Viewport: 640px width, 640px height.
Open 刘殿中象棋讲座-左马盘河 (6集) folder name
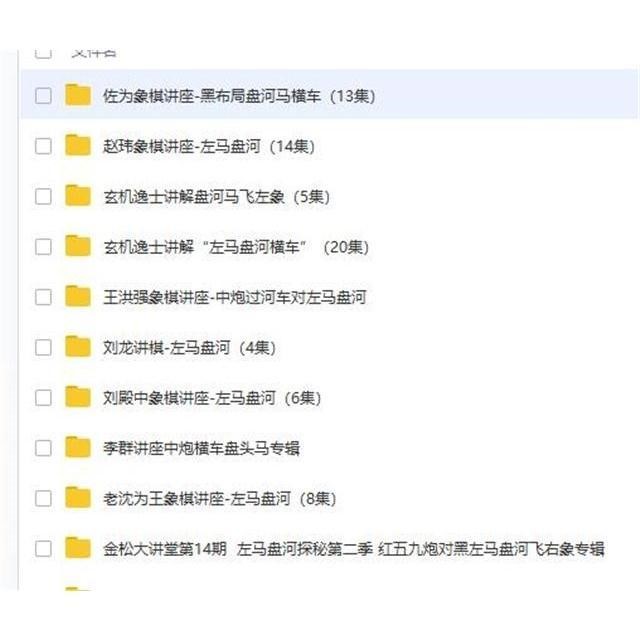(x=212, y=398)
